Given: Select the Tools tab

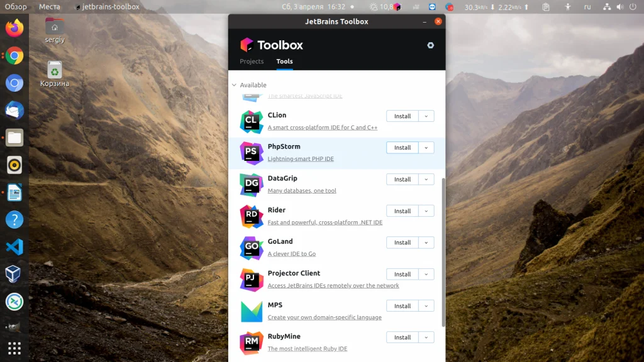Looking at the screenshot, I should (x=285, y=61).
